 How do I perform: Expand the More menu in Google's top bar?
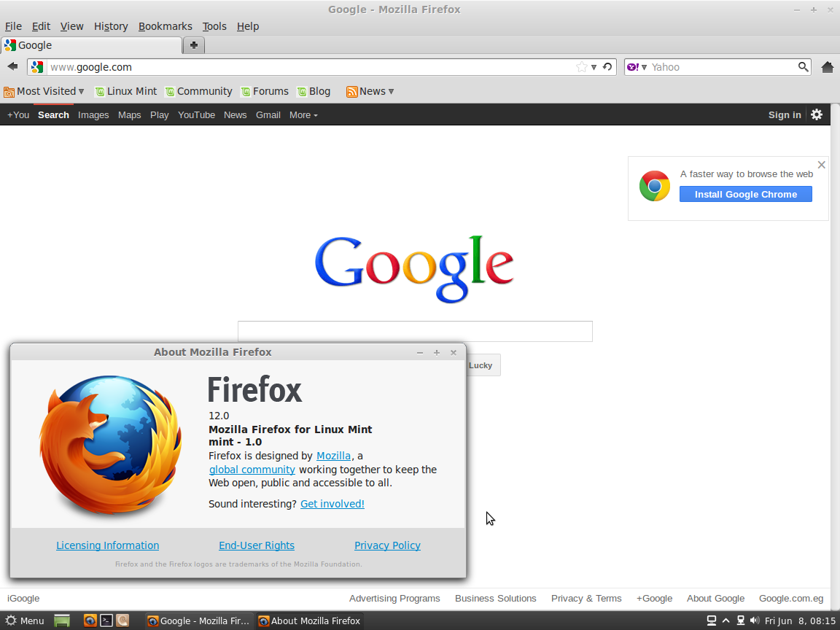[x=303, y=114]
